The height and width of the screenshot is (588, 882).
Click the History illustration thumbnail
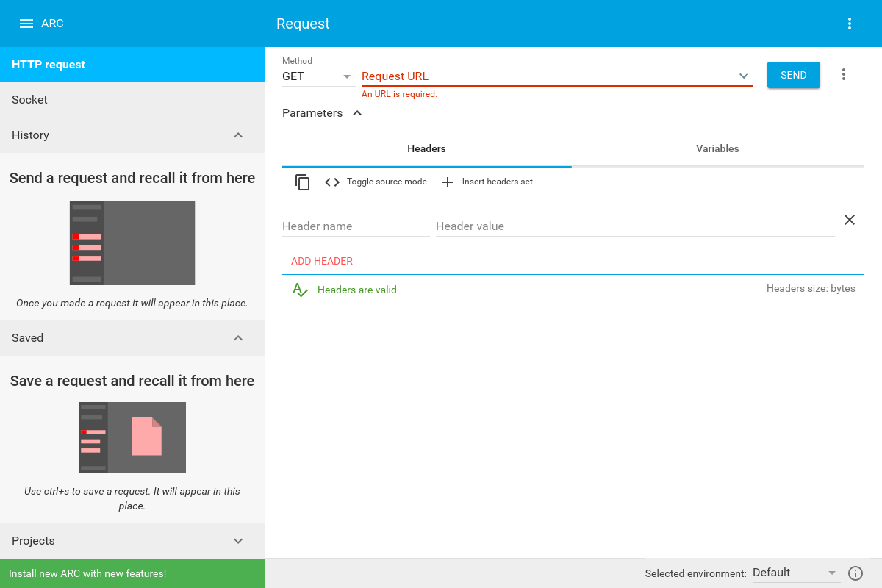pyautogui.click(x=132, y=243)
